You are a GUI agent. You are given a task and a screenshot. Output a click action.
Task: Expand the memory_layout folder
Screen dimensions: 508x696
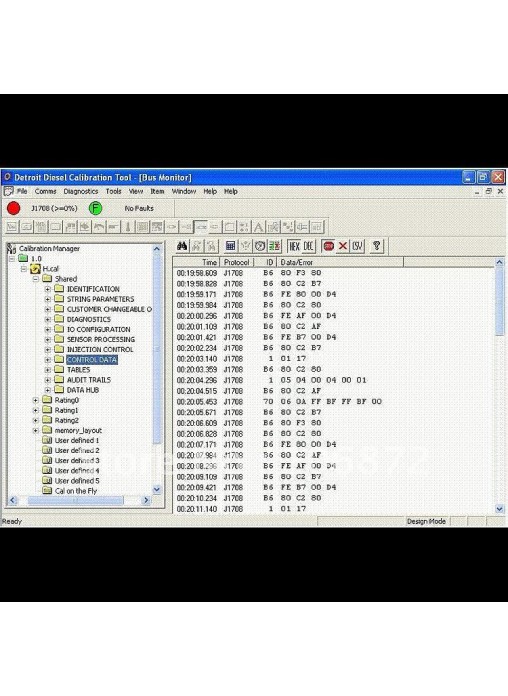point(36,430)
